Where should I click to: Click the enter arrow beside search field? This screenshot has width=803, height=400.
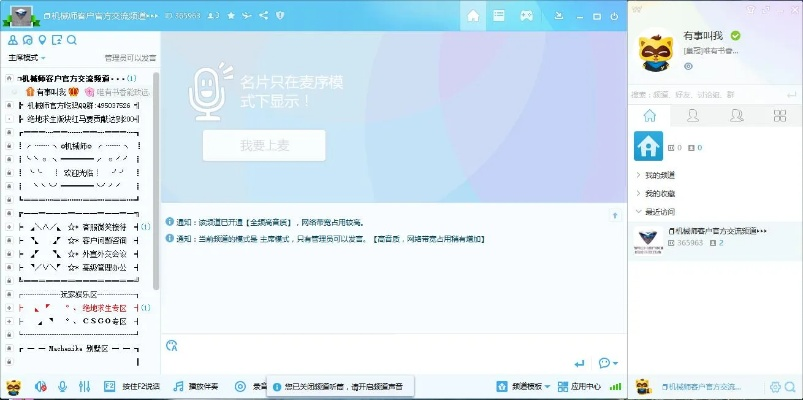(792, 95)
